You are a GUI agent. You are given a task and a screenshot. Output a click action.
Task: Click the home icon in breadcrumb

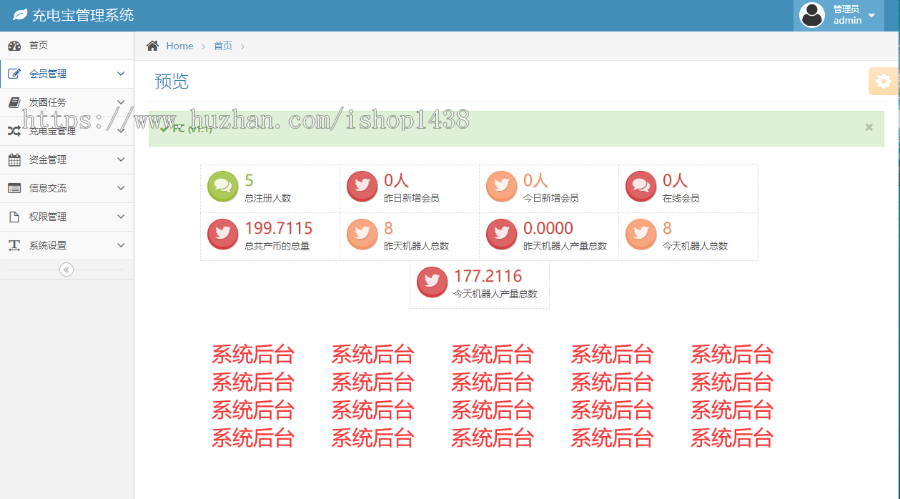point(152,46)
